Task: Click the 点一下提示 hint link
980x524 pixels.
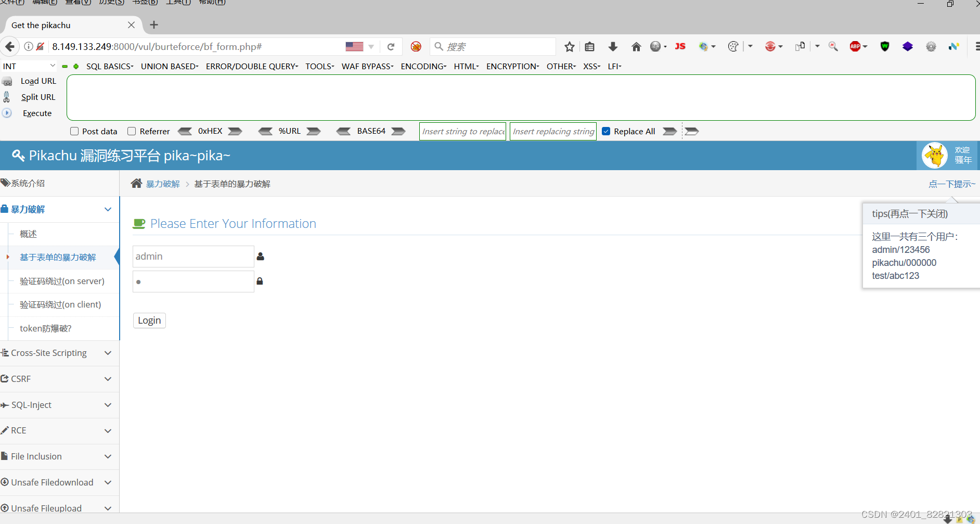Action: tap(951, 184)
